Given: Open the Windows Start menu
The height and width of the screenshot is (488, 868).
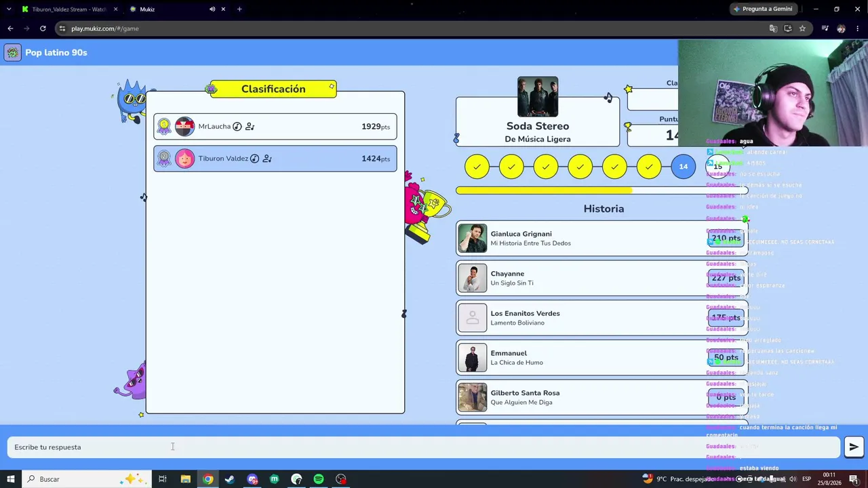Looking at the screenshot, I should [x=11, y=479].
